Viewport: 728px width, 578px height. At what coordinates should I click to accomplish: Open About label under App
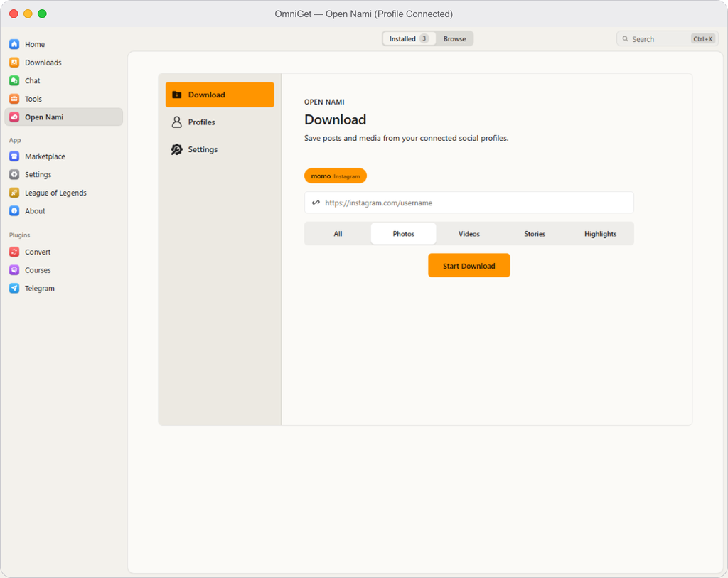(35, 210)
